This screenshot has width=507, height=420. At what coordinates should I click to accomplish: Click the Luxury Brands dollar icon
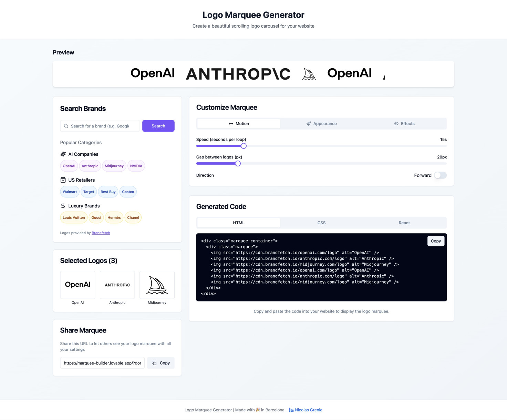click(x=63, y=206)
